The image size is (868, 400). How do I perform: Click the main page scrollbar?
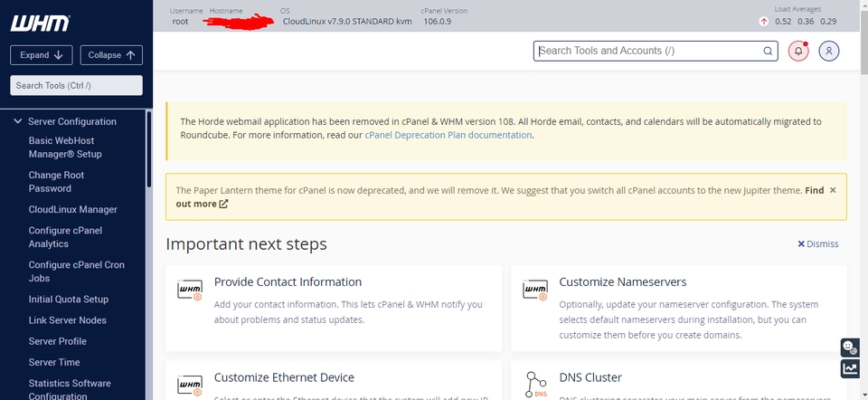tap(864, 42)
